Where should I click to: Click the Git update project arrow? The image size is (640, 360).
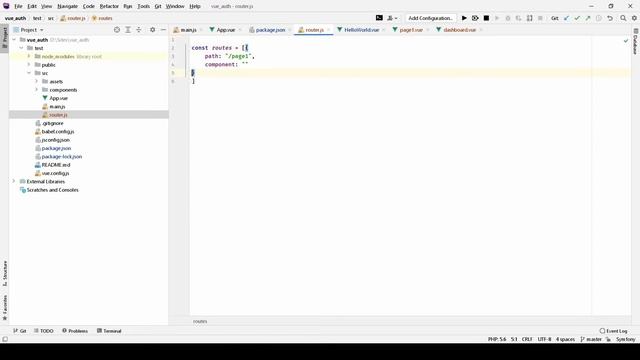tap(566, 18)
